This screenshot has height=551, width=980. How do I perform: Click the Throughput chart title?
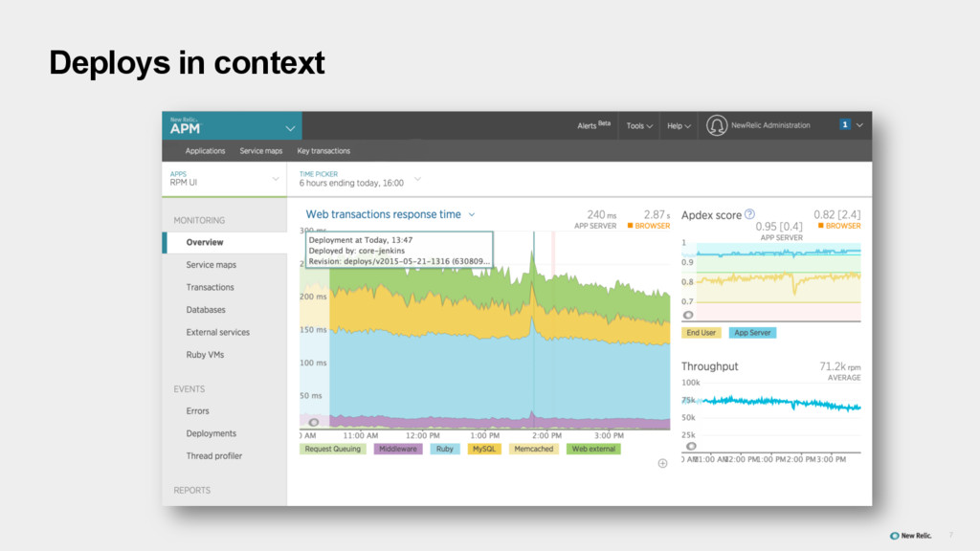709,366
